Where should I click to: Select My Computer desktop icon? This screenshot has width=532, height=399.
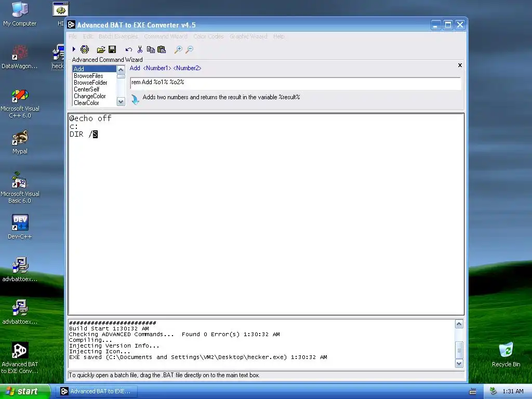click(20, 14)
